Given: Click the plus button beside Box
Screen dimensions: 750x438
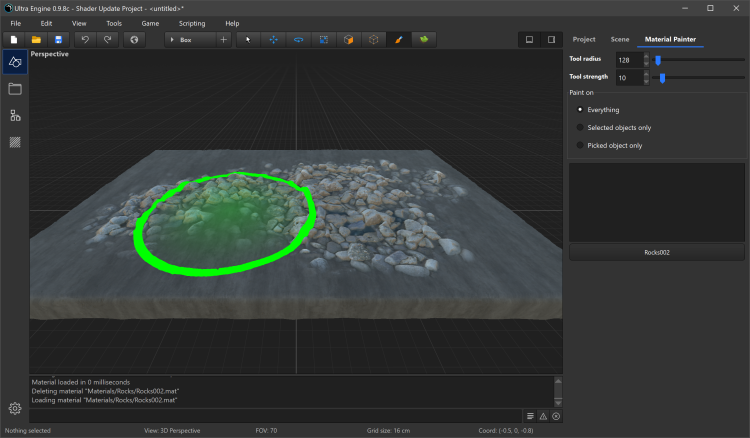Looking at the screenshot, I should tap(223, 40).
